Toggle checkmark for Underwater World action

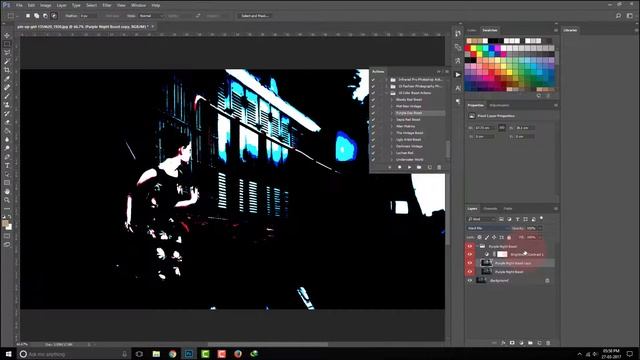point(373,160)
